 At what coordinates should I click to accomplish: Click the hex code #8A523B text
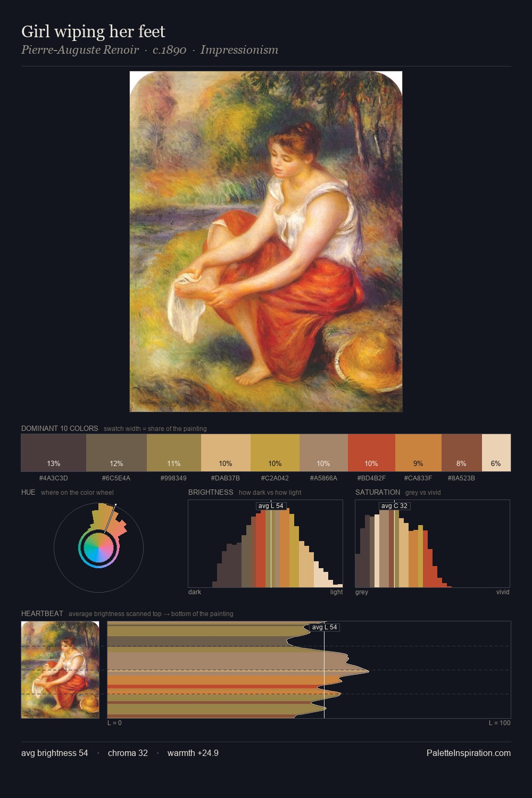coord(461,478)
